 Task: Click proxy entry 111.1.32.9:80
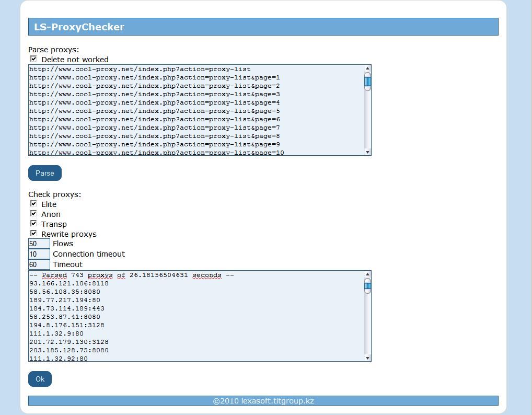coord(56,333)
